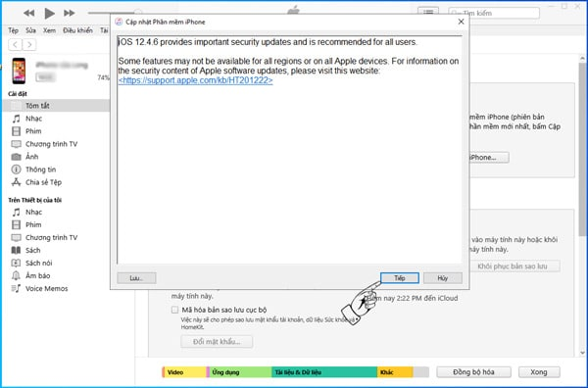Open the Tệp menu
The width and height of the screenshot is (588, 388).
[13, 30]
